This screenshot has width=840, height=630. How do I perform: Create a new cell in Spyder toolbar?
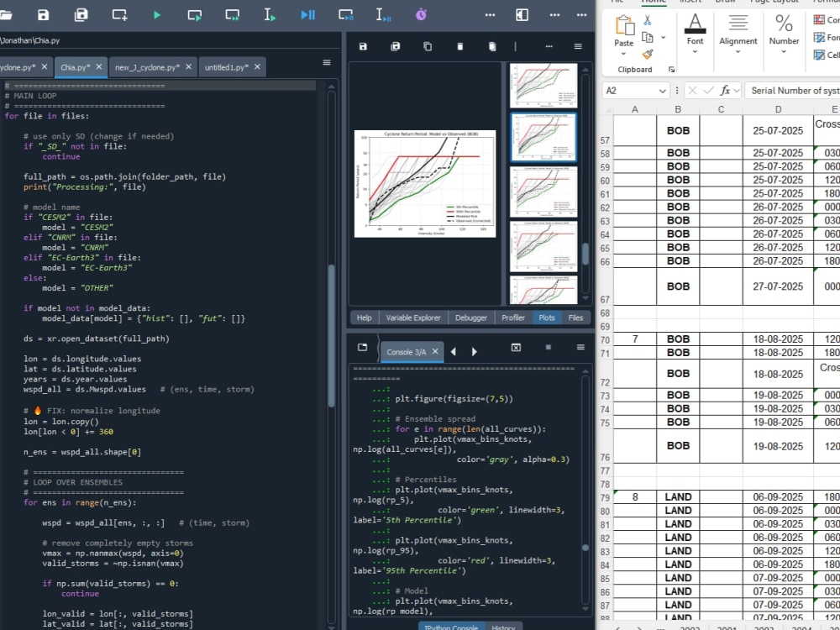tap(119, 15)
